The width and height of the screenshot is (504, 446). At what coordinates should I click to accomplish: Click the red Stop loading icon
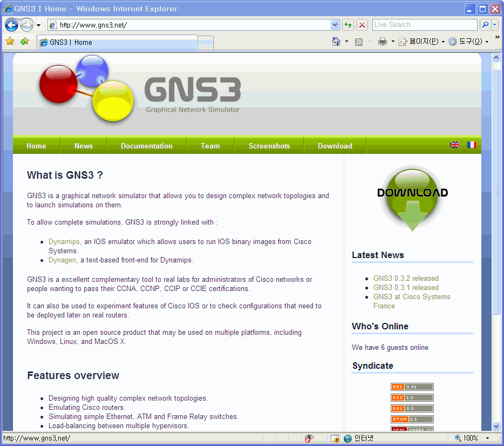(x=362, y=25)
